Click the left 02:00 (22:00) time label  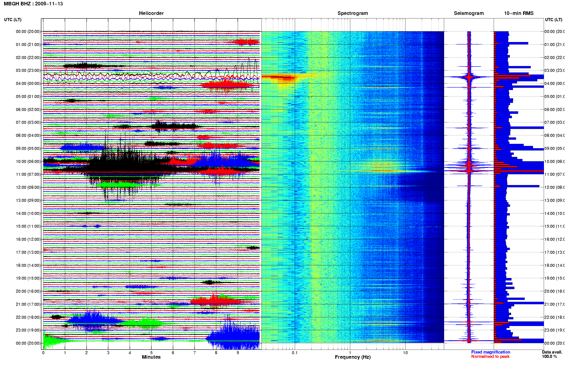tap(28, 58)
